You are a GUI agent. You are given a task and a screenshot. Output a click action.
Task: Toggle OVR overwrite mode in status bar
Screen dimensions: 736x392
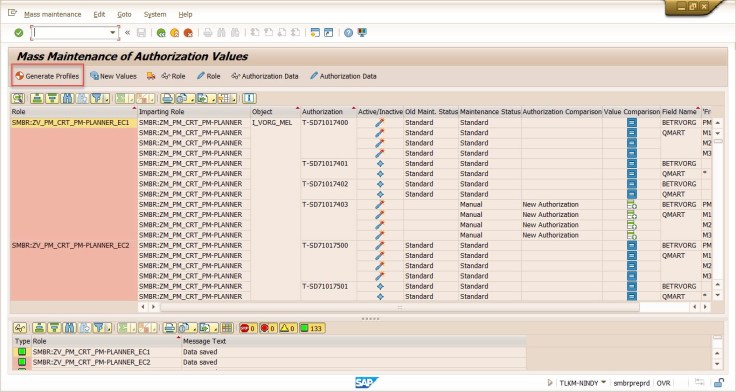point(663,383)
